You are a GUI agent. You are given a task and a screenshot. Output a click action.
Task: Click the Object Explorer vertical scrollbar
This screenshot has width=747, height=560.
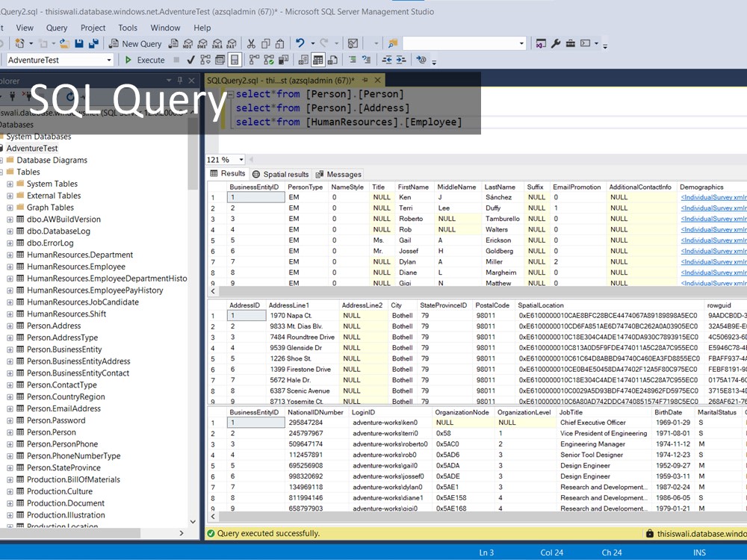pyautogui.click(x=193, y=154)
